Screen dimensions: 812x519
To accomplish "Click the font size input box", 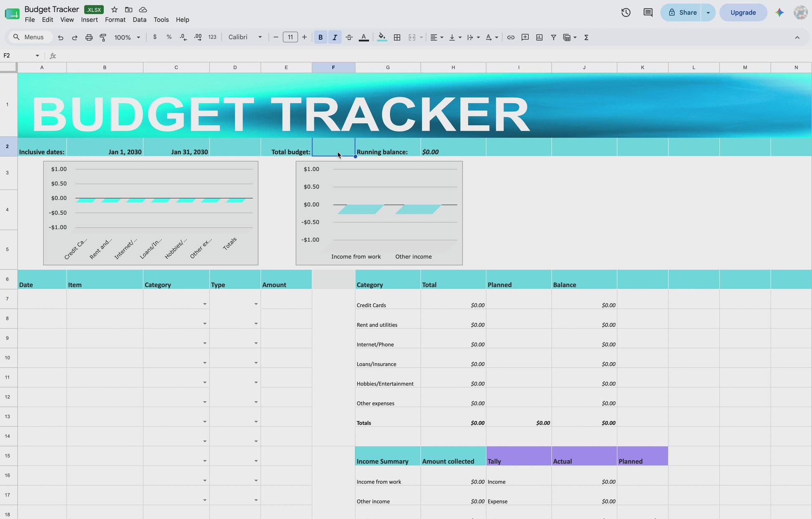I will (x=290, y=37).
